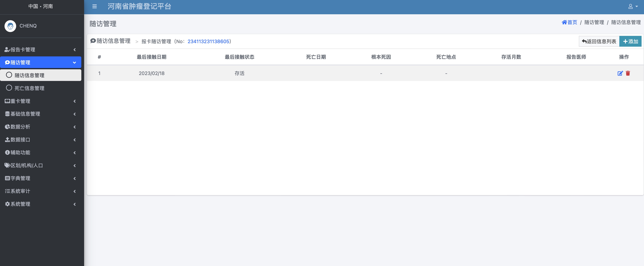This screenshot has height=266, width=644.
Task: Click 返回信息列表 button
Action: tap(599, 42)
